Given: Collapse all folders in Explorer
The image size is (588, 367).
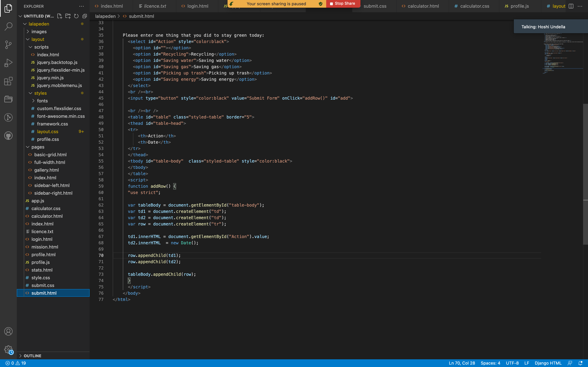Looking at the screenshot, I should pos(85,16).
